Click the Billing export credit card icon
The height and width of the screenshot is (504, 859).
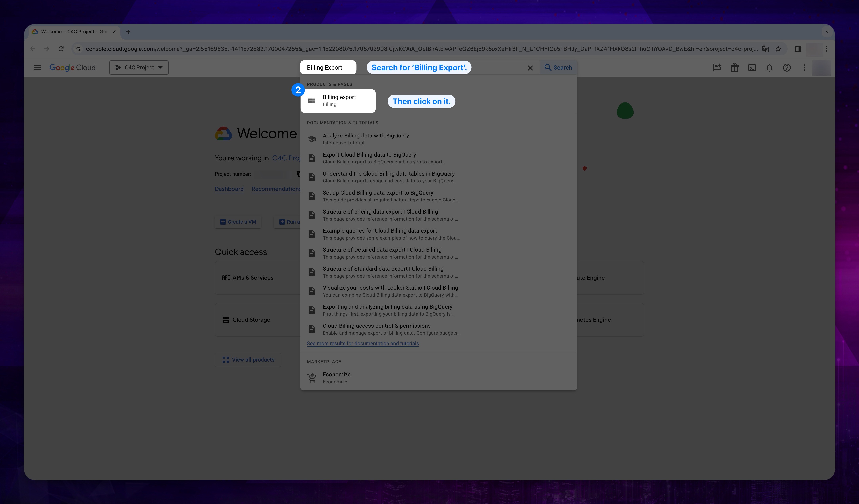pyautogui.click(x=312, y=100)
